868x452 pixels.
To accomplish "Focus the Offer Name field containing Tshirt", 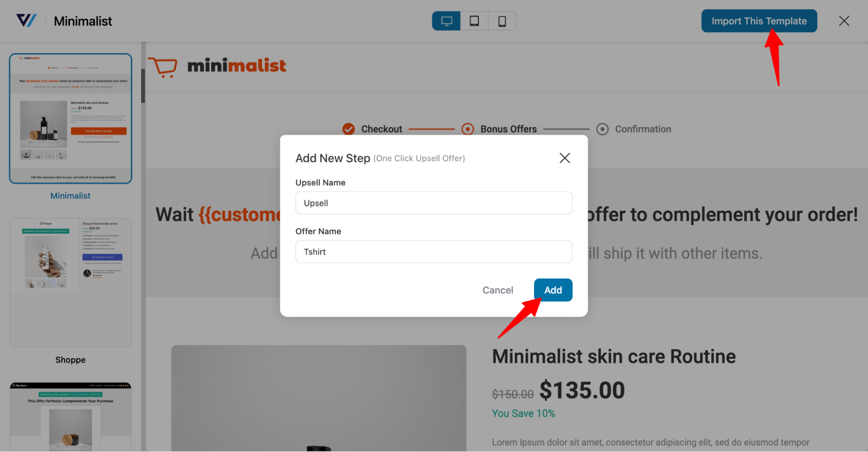I will 433,252.
